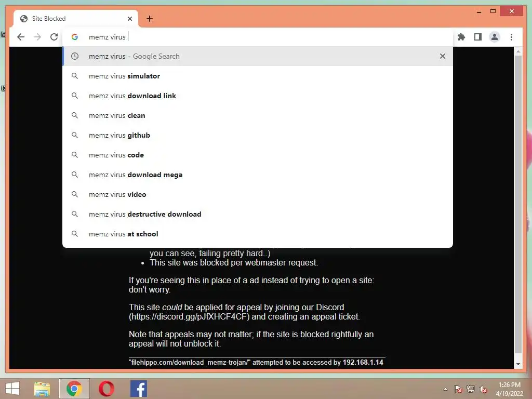Click page scrollbar down arrow
This screenshot has height=399, width=532.
pyautogui.click(x=518, y=364)
